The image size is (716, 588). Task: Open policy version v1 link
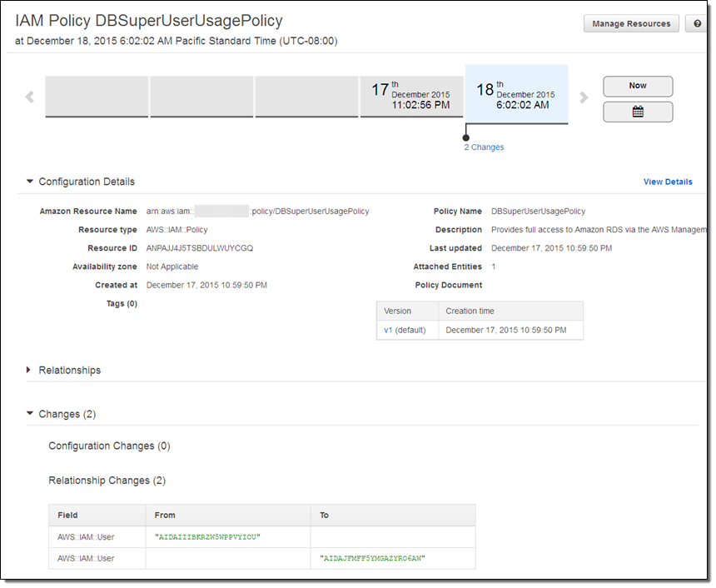point(388,330)
